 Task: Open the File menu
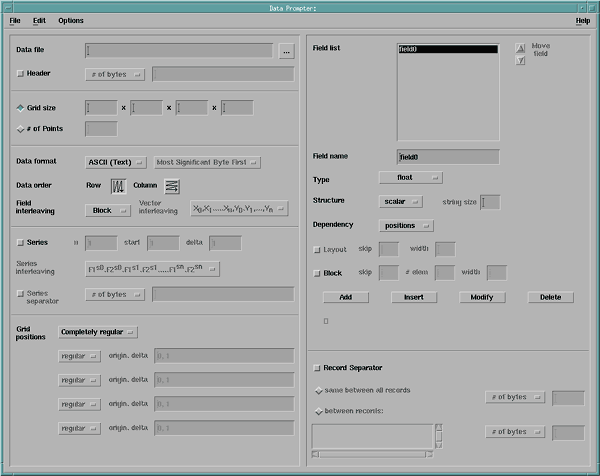[x=15, y=20]
